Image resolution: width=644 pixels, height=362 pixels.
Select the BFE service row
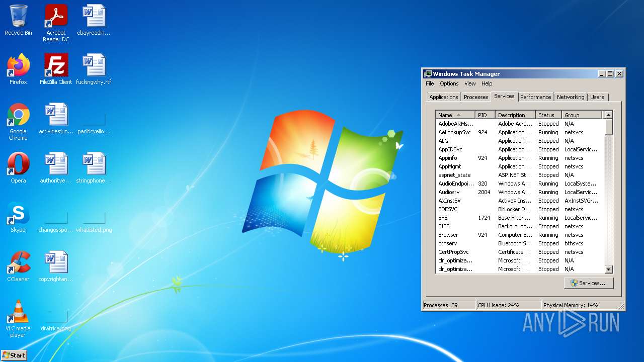click(520, 218)
